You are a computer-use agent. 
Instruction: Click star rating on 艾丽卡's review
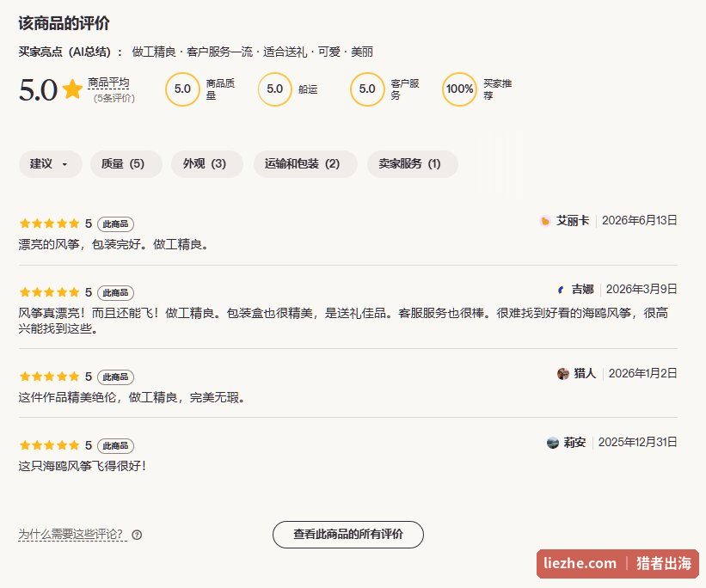pyautogui.click(x=50, y=224)
